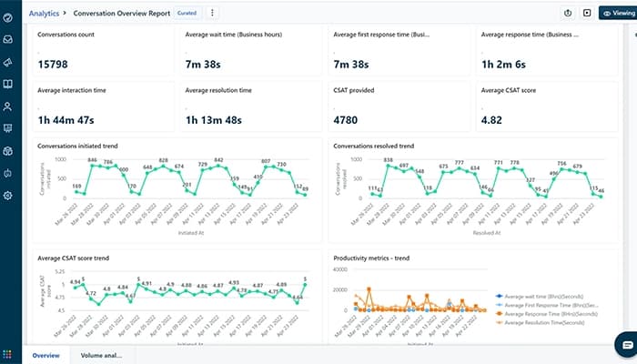This screenshot has width=637, height=364.
Task: Open the Average interaction time card
Action: pos(104,106)
